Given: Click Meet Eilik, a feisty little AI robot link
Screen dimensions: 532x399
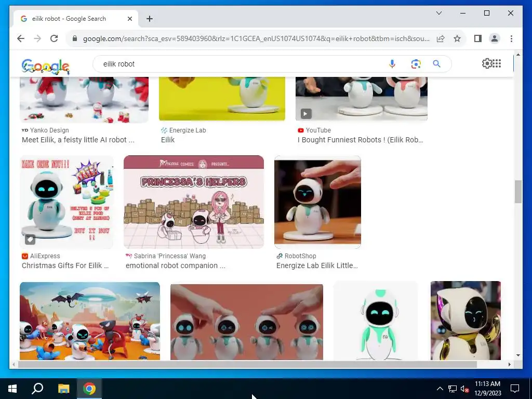Looking at the screenshot, I should [x=78, y=140].
